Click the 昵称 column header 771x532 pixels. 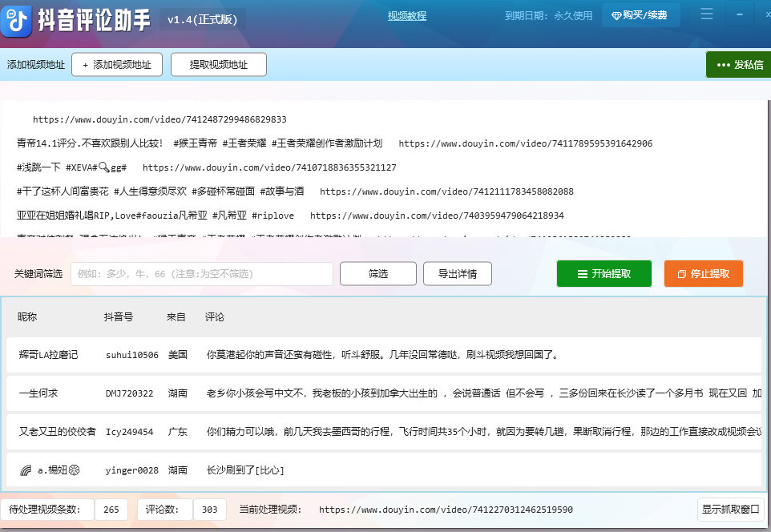[x=27, y=317]
